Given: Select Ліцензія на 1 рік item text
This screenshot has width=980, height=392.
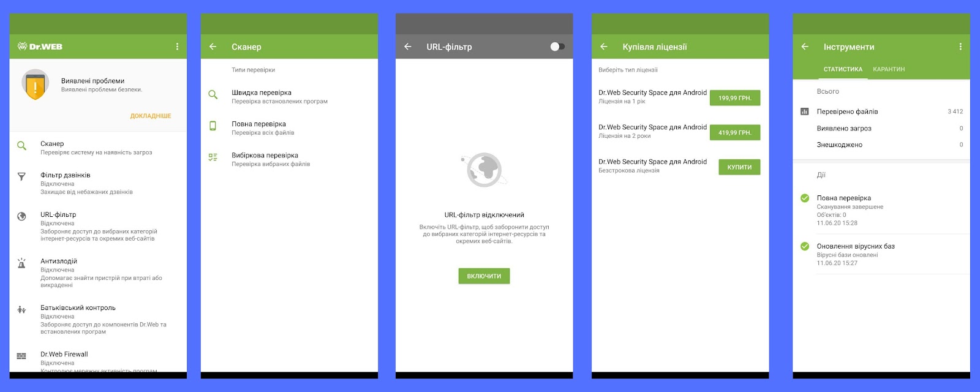Looking at the screenshot, I should [x=622, y=102].
